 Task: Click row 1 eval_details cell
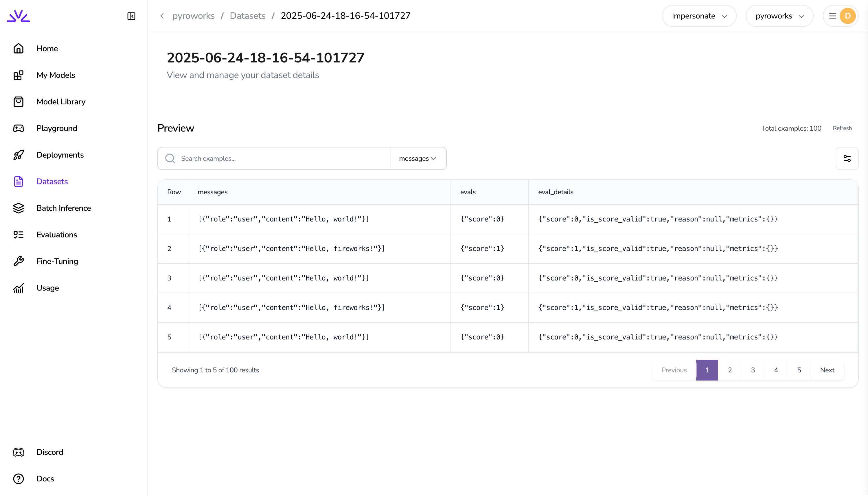(693, 219)
